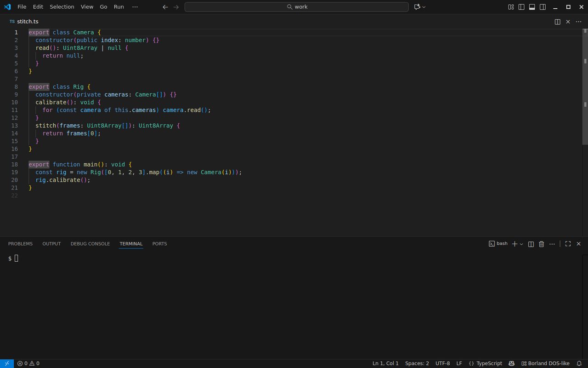Focus the terminal prompt input
Viewport: 588px width, 368px height.
[x=17, y=259]
